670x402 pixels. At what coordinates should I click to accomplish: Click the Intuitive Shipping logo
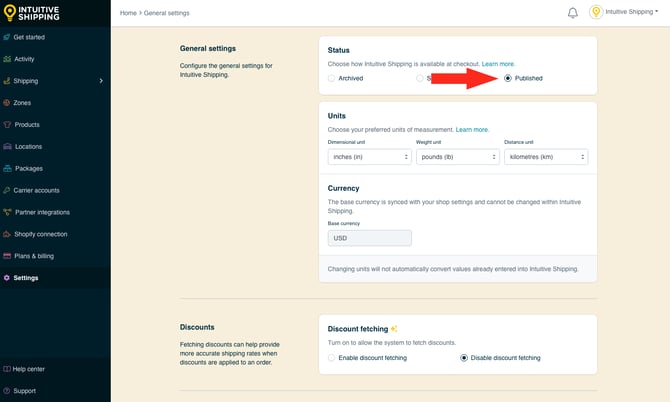[31, 13]
